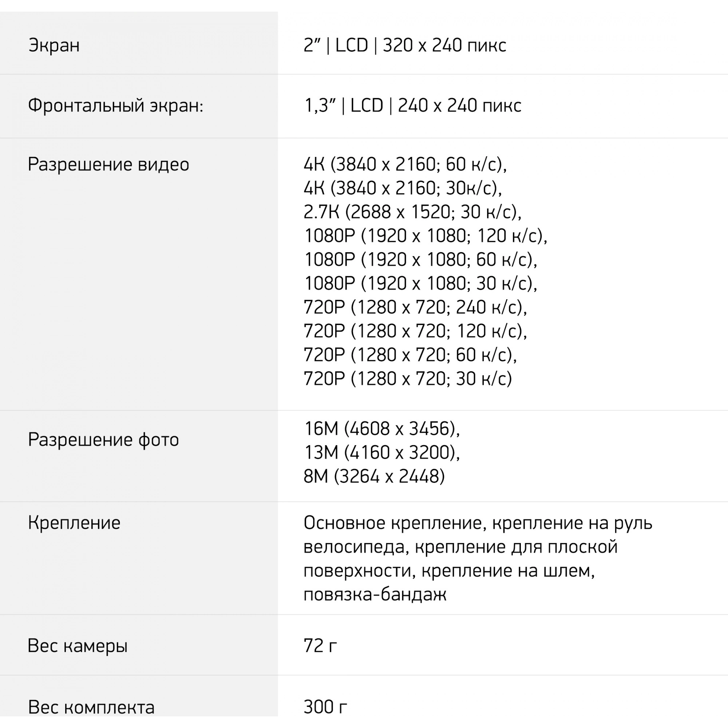Select the "1,3″ | LCD | 240 x 240 пикс" value
The height and width of the screenshot is (728, 728).
[x=413, y=106]
